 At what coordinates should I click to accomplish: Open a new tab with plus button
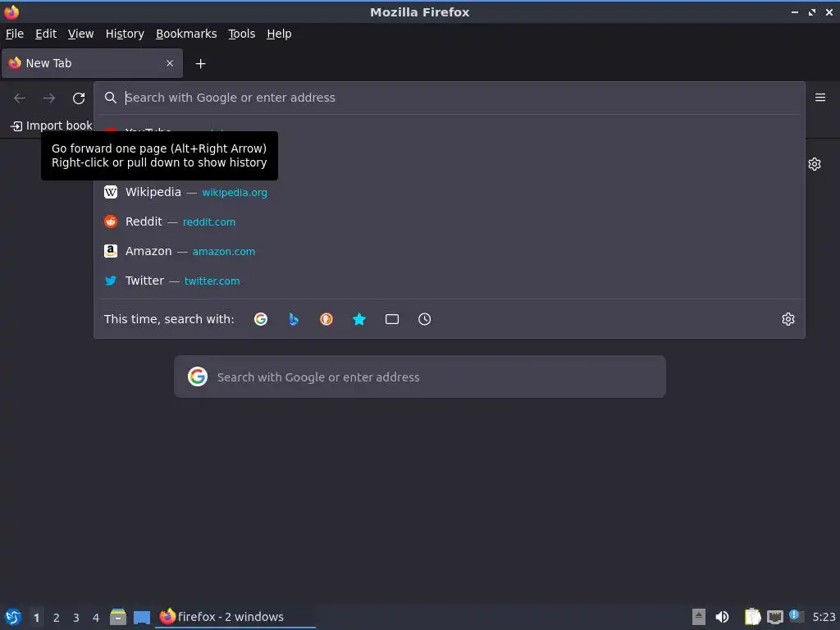200,64
